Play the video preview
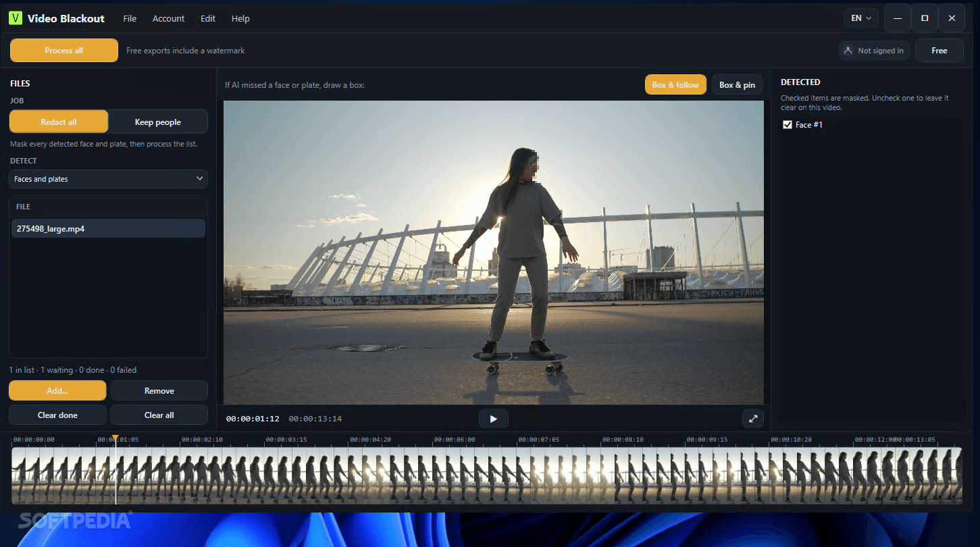 point(494,419)
